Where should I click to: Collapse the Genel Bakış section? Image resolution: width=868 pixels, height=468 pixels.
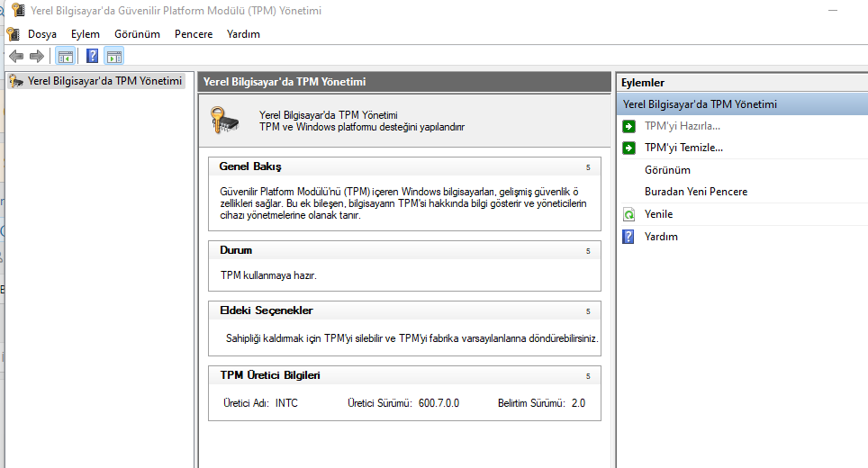(588, 167)
